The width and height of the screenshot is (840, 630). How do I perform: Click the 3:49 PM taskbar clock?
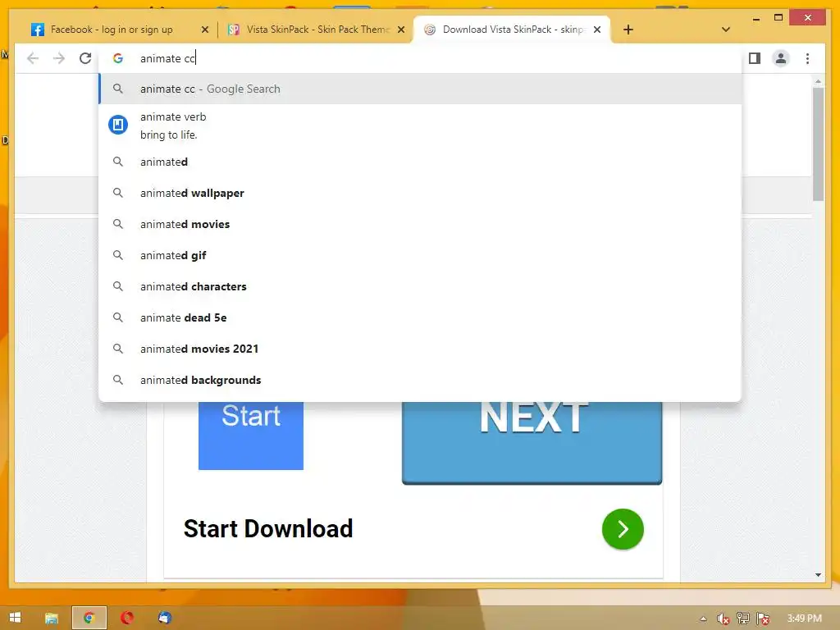[x=804, y=619]
